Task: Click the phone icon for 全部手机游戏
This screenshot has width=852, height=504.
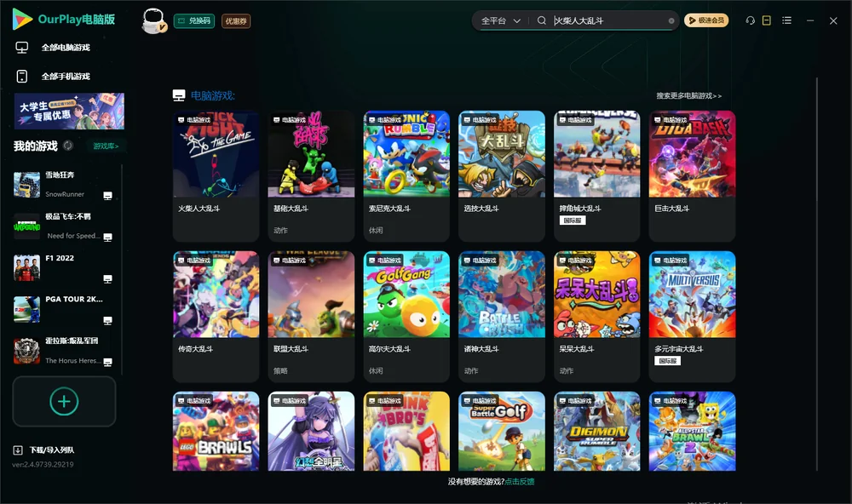Action: coord(22,77)
